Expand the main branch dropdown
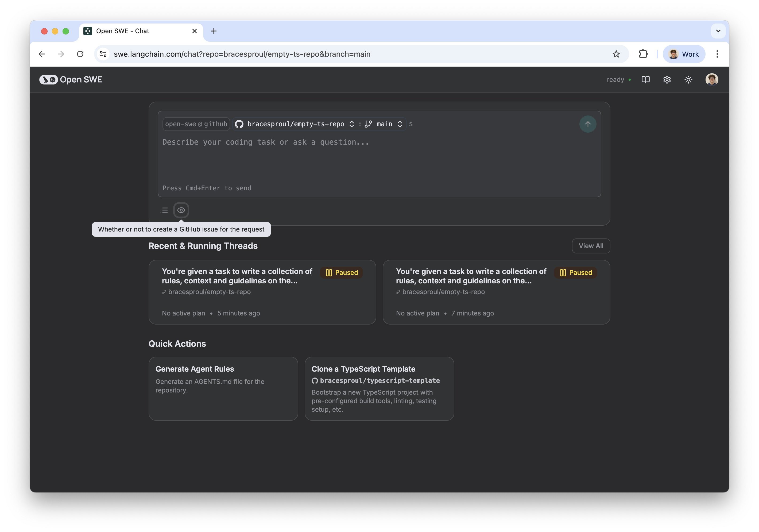The image size is (759, 532). pos(400,124)
